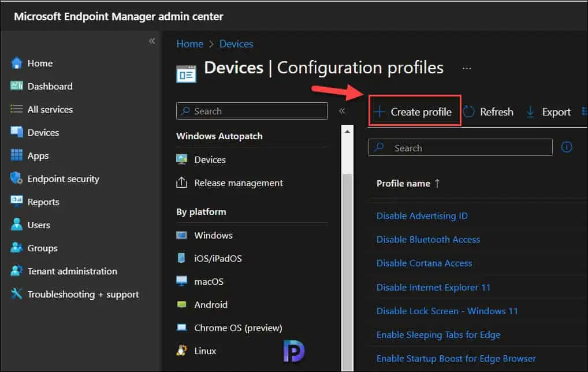Open the Dashboard icon in sidebar
The width and height of the screenshot is (588, 372).
tap(17, 86)
